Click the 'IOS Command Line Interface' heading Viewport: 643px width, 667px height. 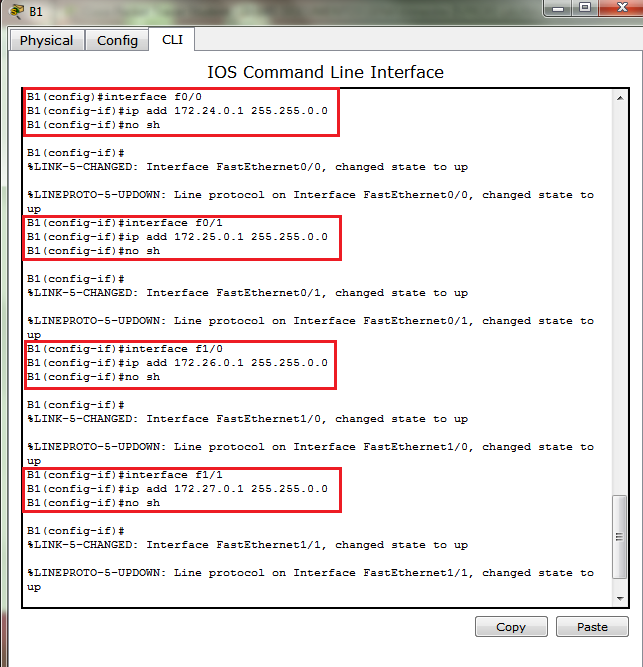click(x=325, y=72)
